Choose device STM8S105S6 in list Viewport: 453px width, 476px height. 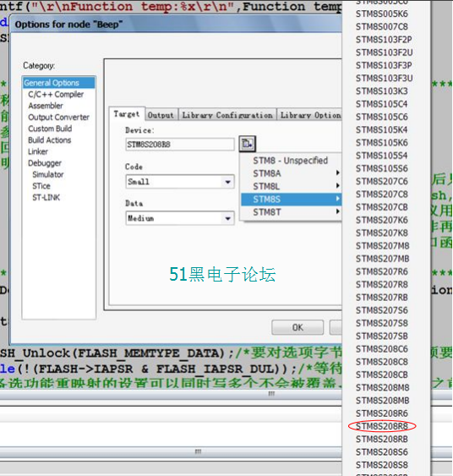click(382, 168)
